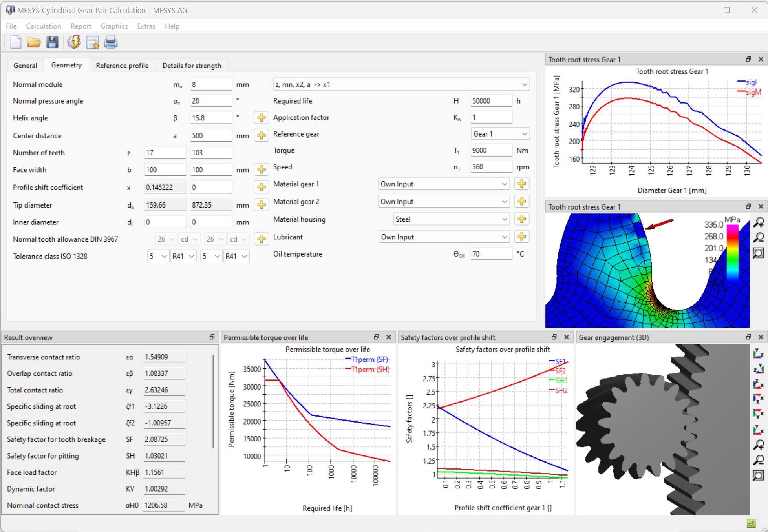Image resolution: width=768 pixels, height=532 pixels.
Task: Click the plus button beside Material gear 1
Action: [521, 184]
